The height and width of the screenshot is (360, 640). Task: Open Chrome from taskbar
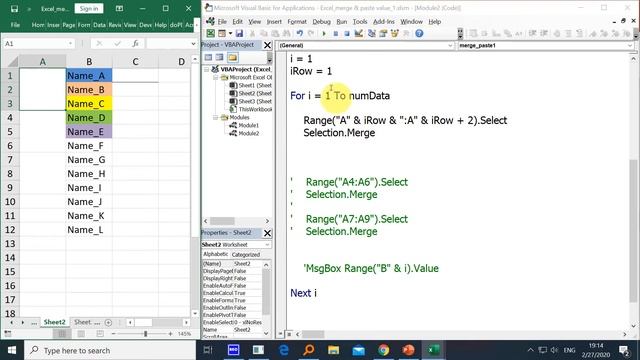(383, 350)
